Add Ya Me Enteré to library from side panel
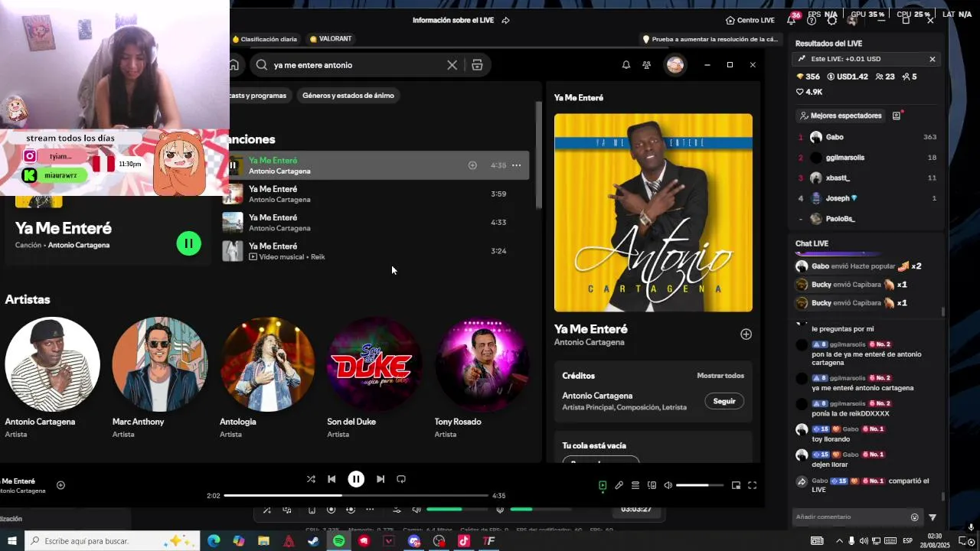This screenshot has height=551, width=980. point(746,334)
